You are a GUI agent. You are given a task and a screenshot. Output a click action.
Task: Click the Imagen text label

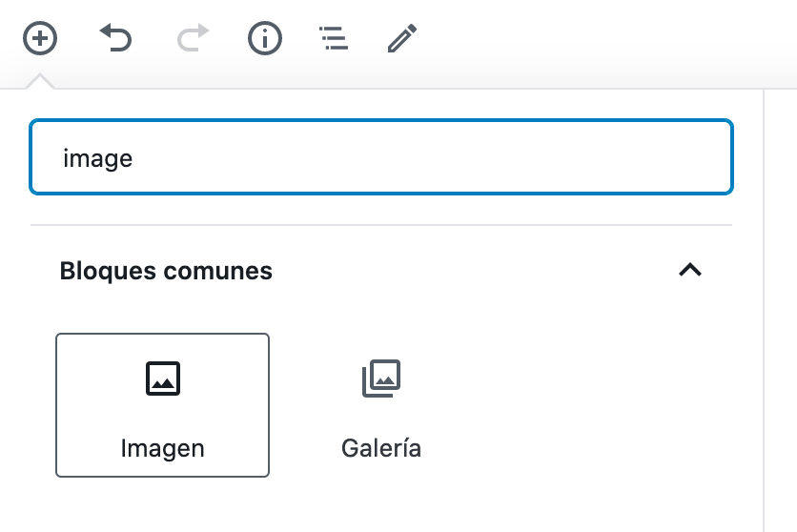(x=163, y=449)
